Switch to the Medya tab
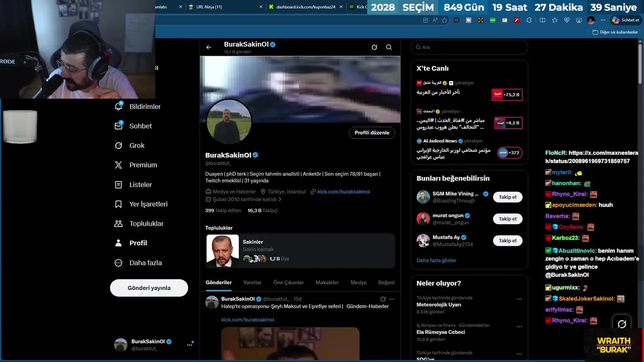The height and width of the screenshot is (362, 644). tap(359, 283)
